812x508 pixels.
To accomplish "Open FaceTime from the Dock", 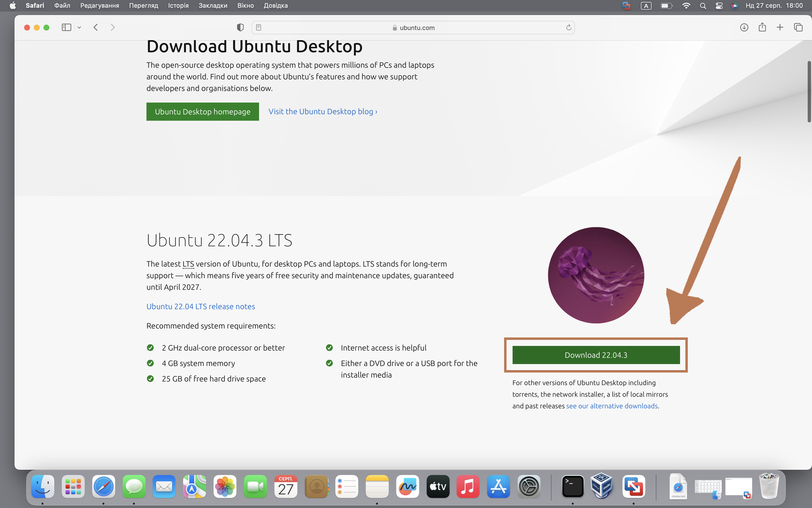I will point(255,486).
